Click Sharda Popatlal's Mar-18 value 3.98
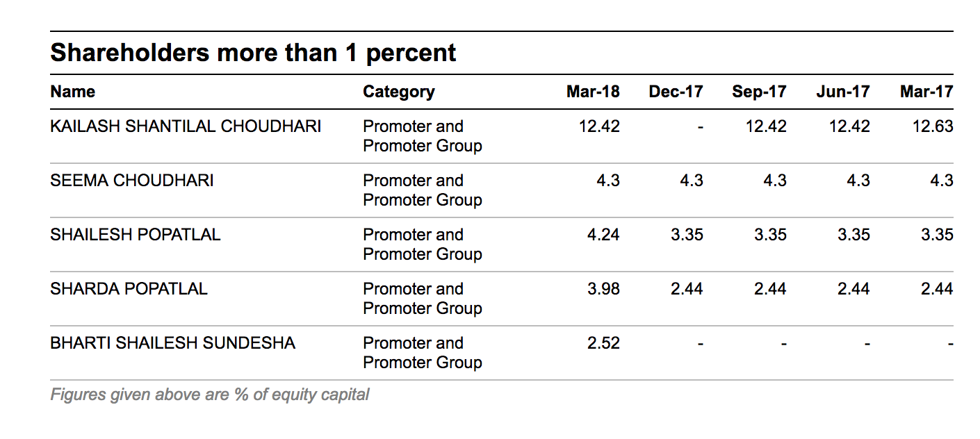This screenshot has height=439, width=980. [x=603, y=289]
